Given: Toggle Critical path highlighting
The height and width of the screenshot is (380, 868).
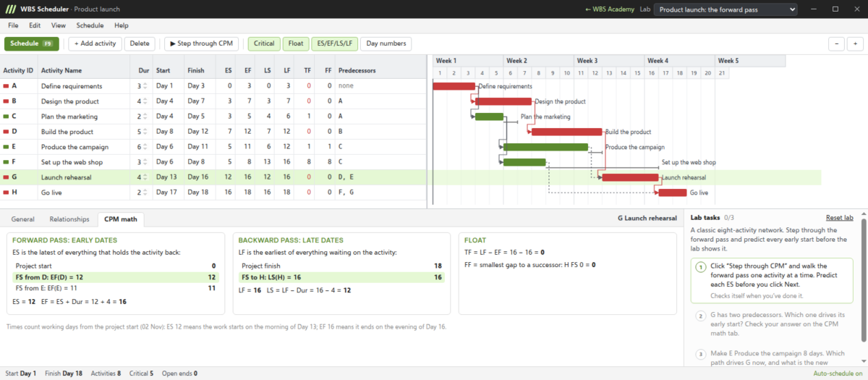Looking at the screenshot, I should (x=264, y=43).
